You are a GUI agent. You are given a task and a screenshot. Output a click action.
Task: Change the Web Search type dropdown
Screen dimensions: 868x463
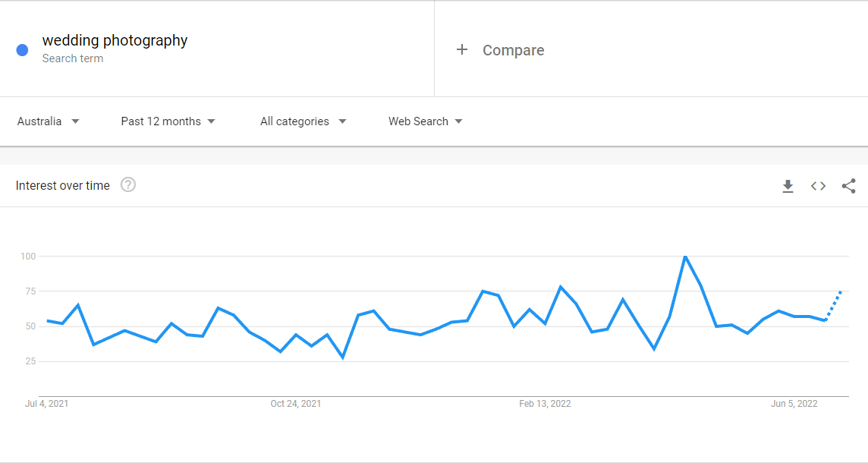click(425, 121)
